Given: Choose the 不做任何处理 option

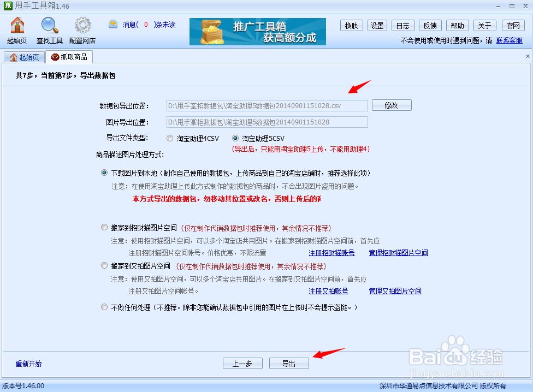Looking at the screenshot, I should pos(104,307).
